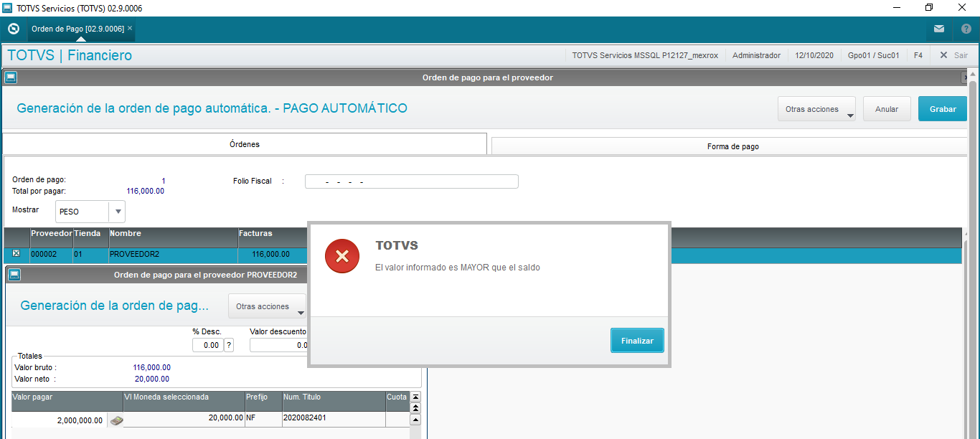Click the Grabar button
Screen dimensions: 980x439
tap(943, 109)
